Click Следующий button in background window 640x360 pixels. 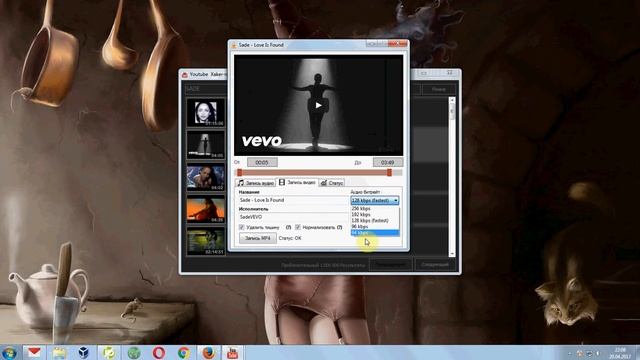click(435, 264)
